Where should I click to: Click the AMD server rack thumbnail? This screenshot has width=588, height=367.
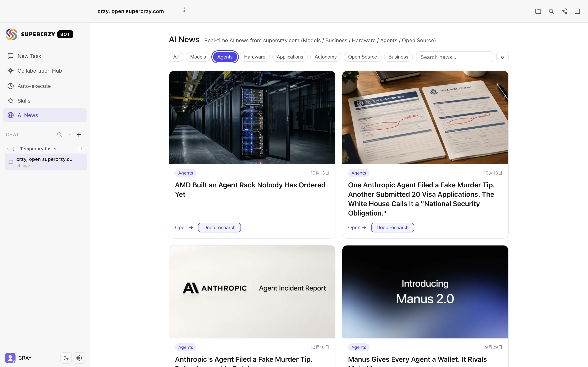252,117
